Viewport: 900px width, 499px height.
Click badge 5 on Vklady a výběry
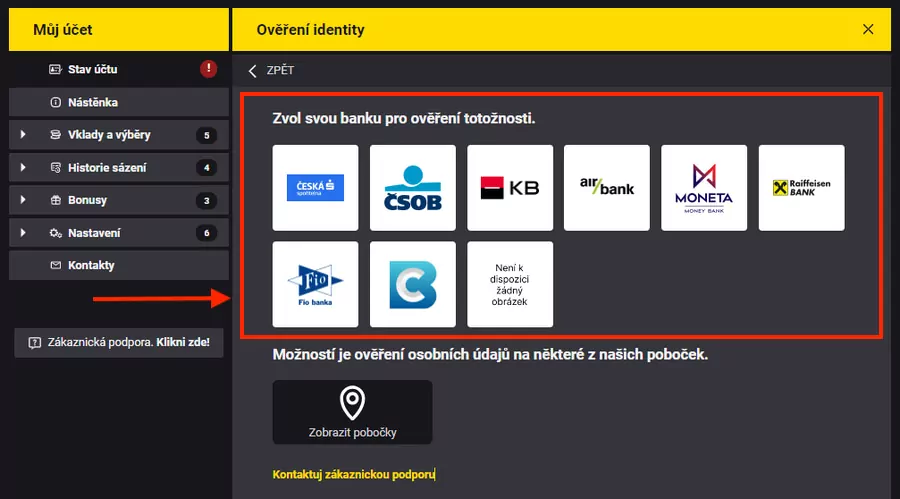coord(207,136)
